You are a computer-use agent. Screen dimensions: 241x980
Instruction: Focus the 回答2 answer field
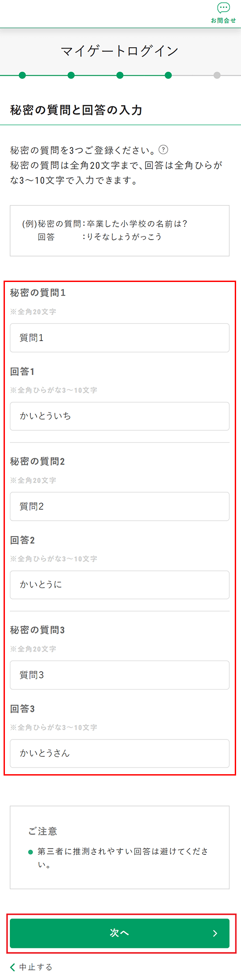click(120, 585)
